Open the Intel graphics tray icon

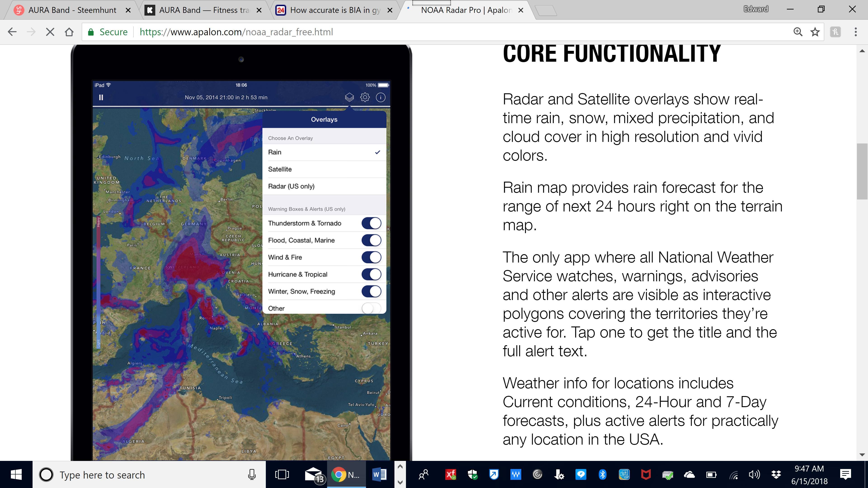(624, 475)
